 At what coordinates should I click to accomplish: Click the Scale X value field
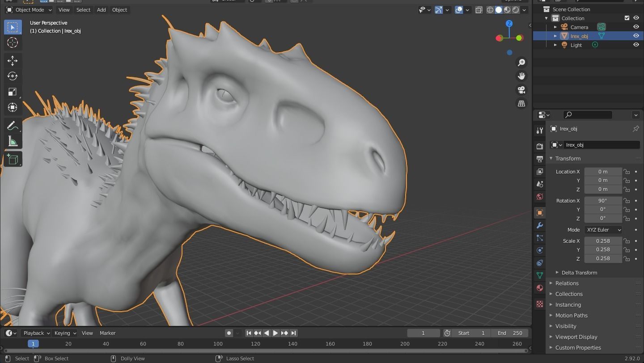click(603, 241)
